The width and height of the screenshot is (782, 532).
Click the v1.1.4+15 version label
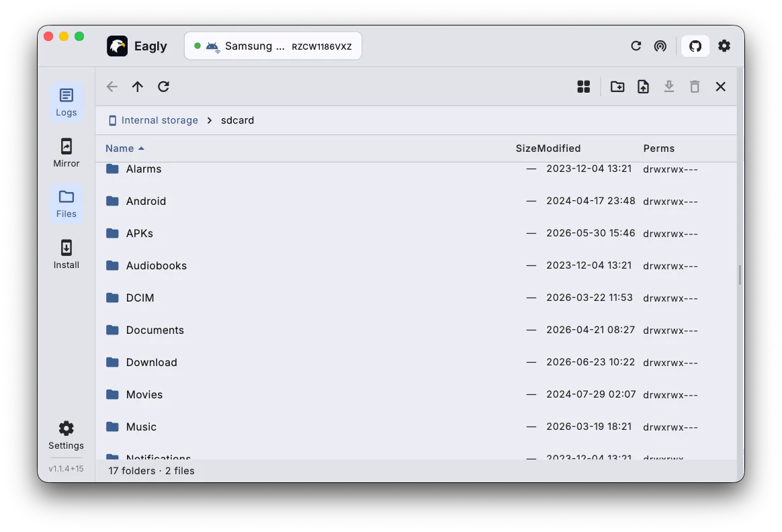66,469
